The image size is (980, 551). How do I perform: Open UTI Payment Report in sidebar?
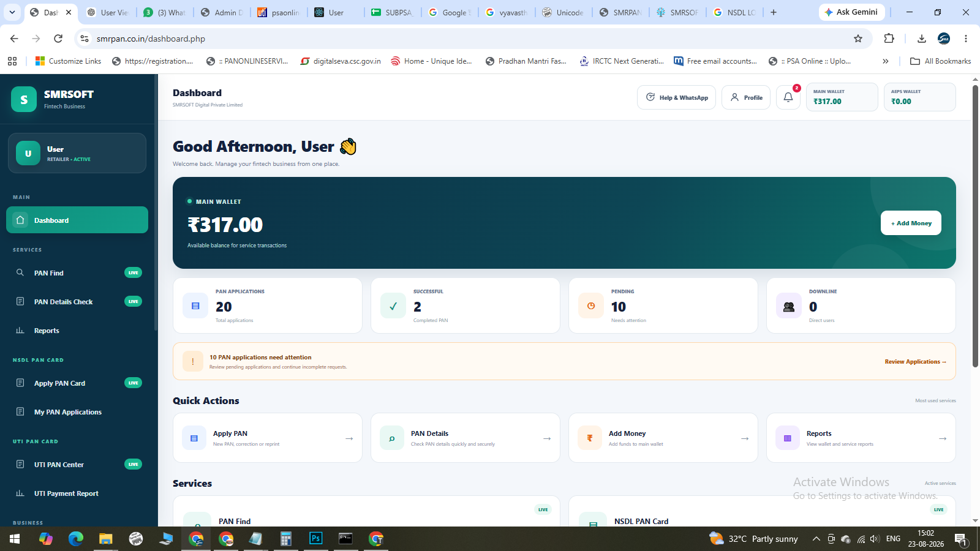(77, 493)
